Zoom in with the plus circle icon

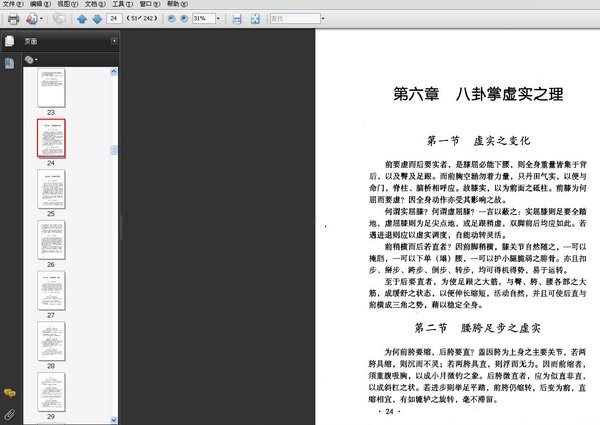tap(184, 18)
